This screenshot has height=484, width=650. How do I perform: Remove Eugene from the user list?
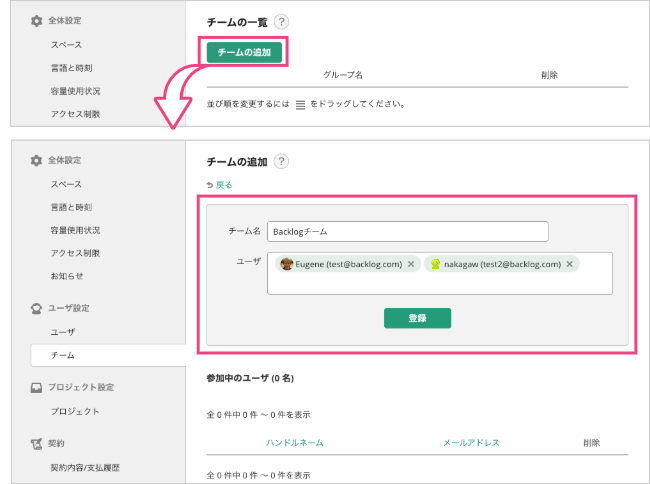tap(411, 264)
